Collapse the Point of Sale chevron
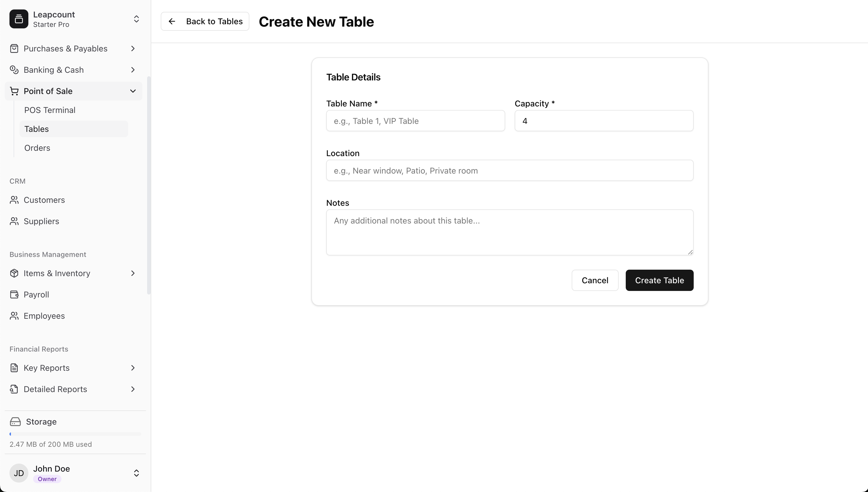The width and height of the screenshot is (868, 492). click(133, 91)
